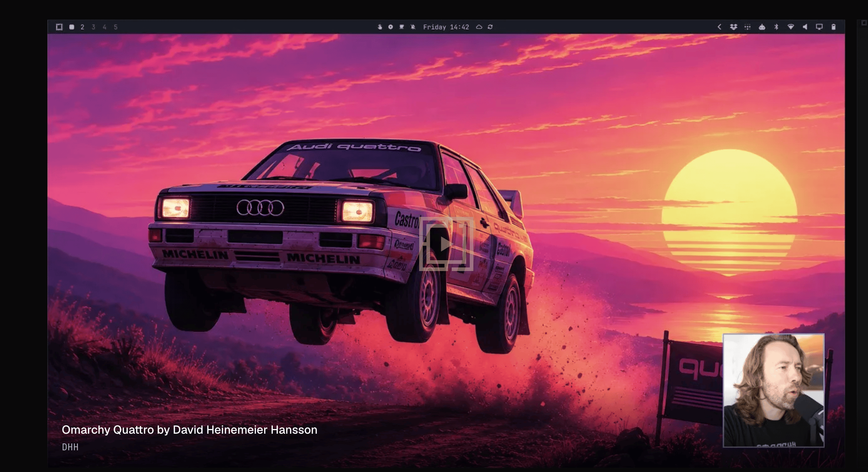868x472 pixels.
Task: Open the Omarchy menu icon in top bar
Action: coord(59,27)
